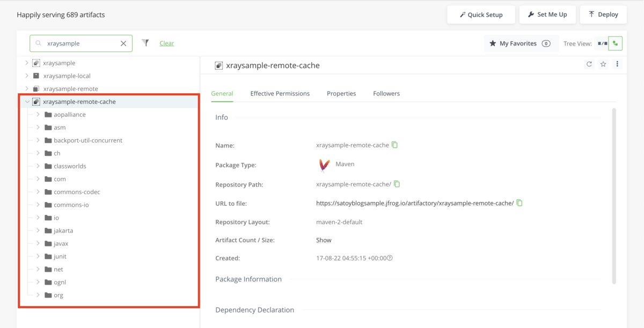Viewport: 644px width, 328px height.
Task: Click the maven-2-default layout value
Action: pyautogui.click(x=339, y=222)
